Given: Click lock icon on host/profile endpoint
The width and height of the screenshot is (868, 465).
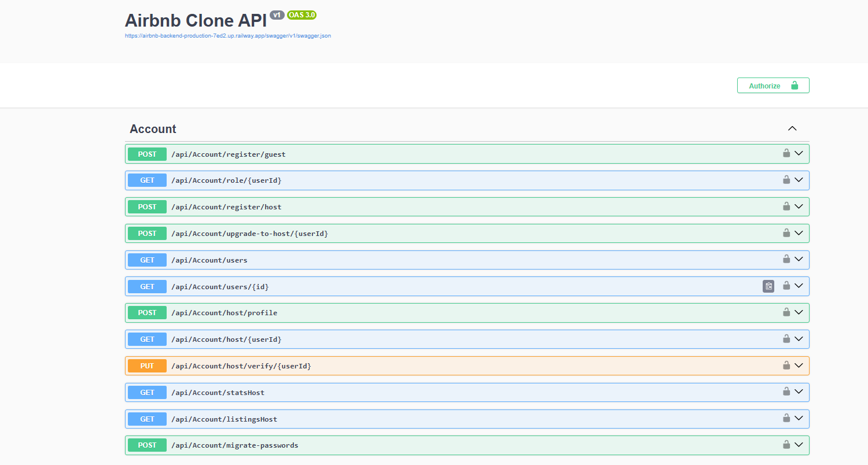Looking at the screenshot, I should click(786, 312).
